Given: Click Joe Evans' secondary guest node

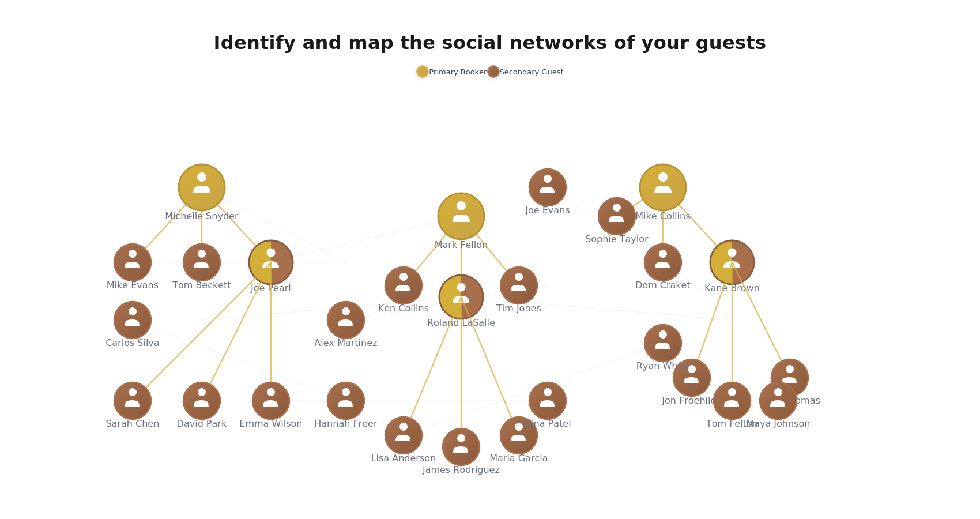Looking at the screenshot, I should tap(548, 187).
